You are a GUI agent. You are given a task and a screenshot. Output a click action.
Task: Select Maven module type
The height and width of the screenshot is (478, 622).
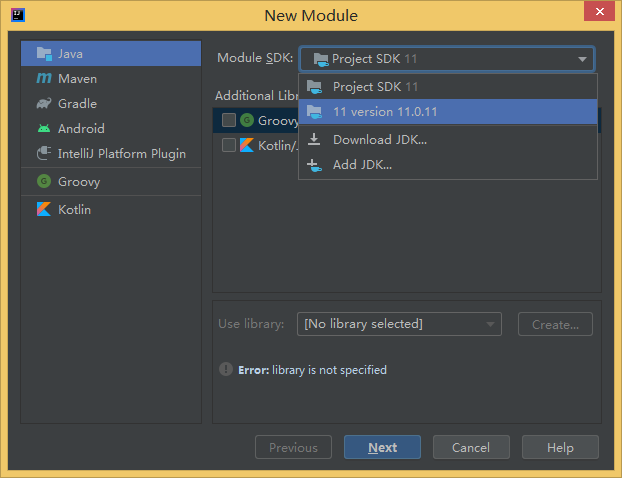tap(111, 79)
